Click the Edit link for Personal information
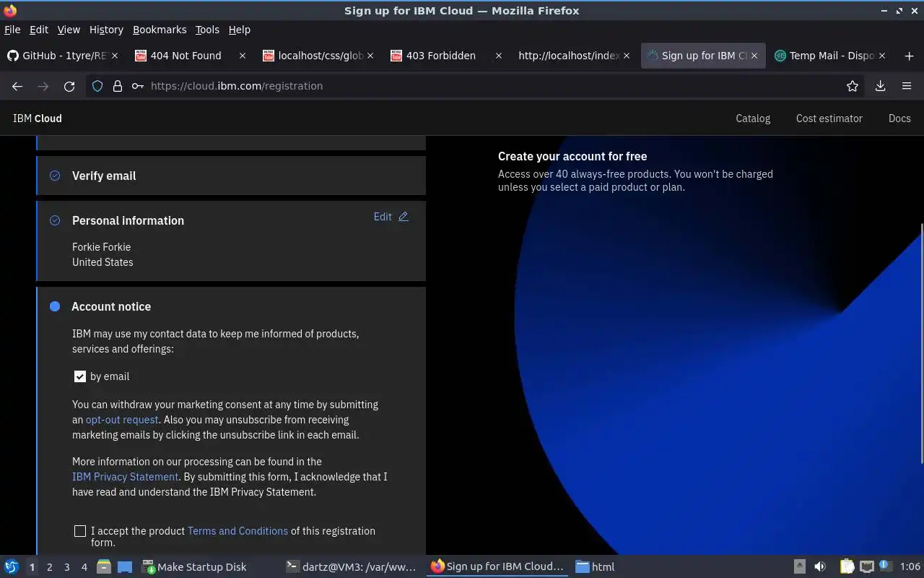 pos(383,217)
